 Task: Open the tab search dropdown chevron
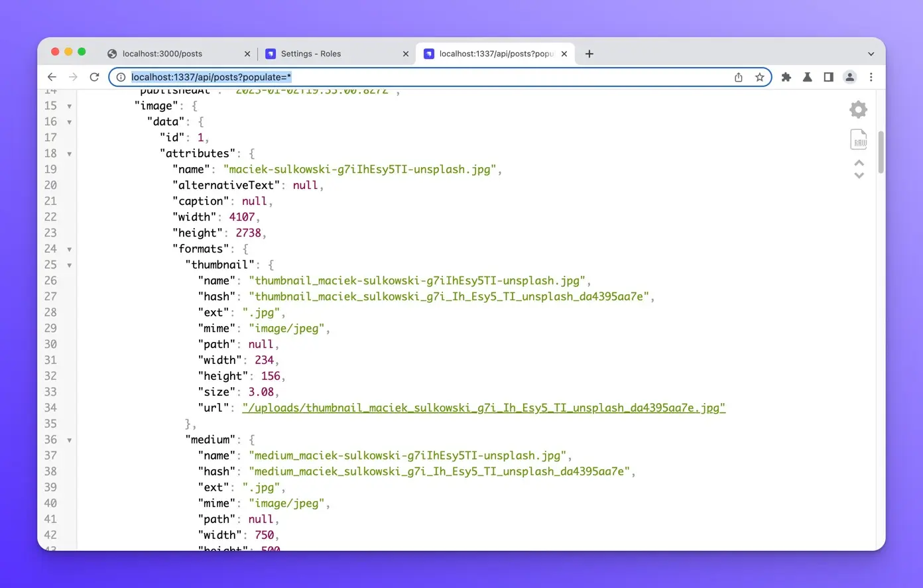pos(871,54)
